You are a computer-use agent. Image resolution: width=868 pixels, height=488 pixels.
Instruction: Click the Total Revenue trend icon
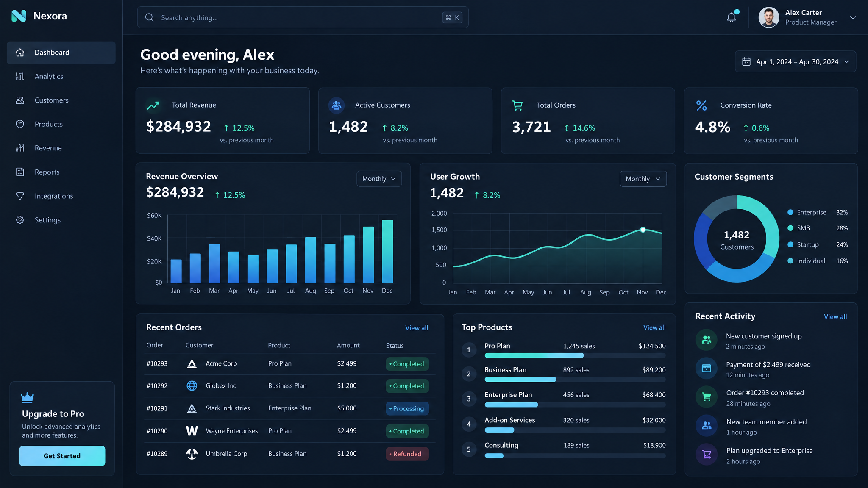click(x=153, y=105)
